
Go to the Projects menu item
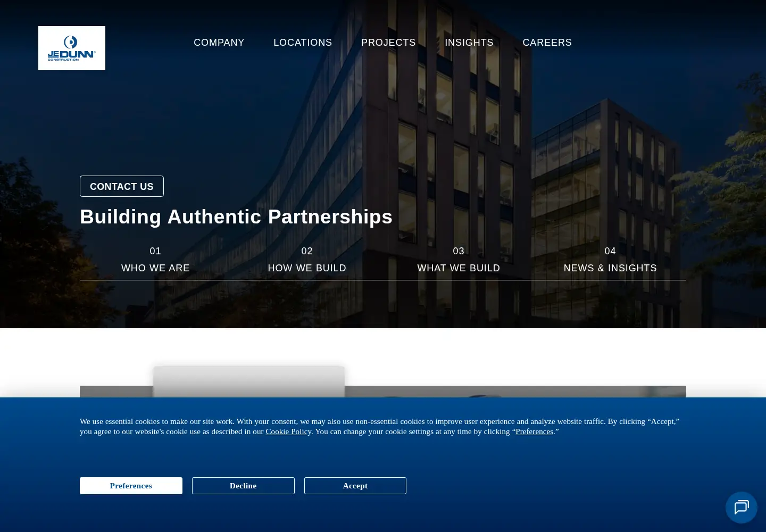[388, 43]
